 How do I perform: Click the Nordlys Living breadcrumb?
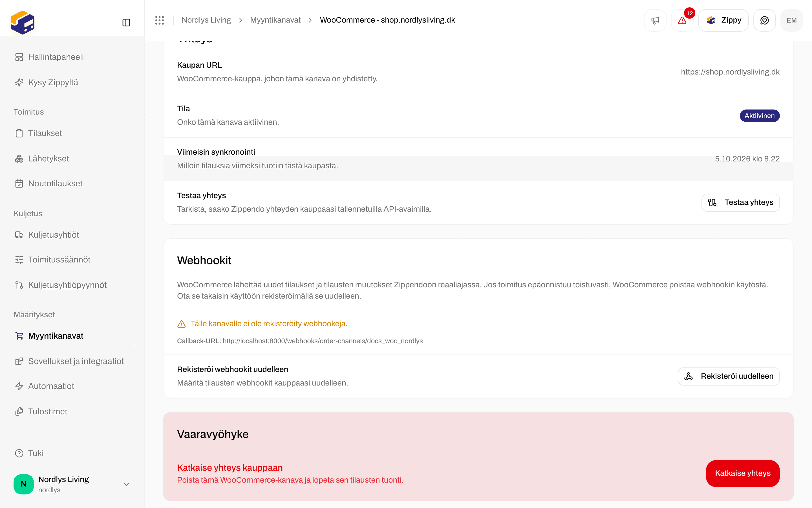point(206,20)
